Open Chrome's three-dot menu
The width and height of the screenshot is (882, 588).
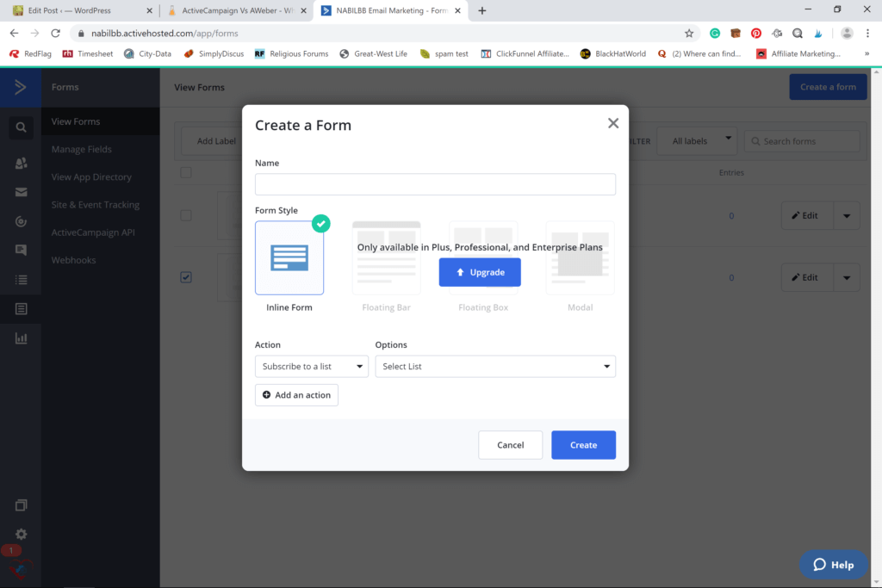(x=867, y=34)
